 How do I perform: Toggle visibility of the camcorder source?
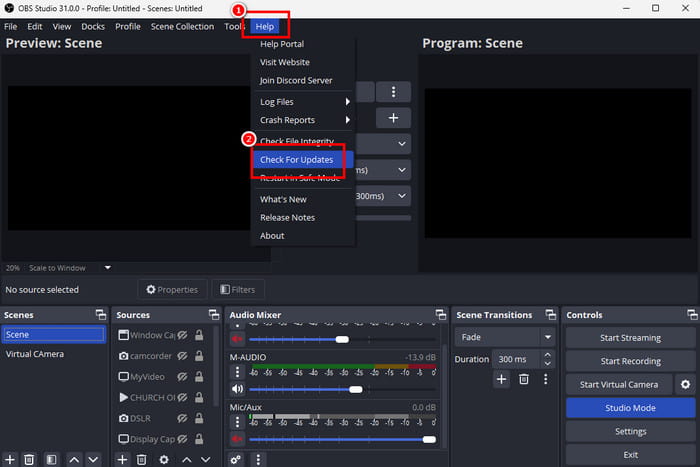183,356
